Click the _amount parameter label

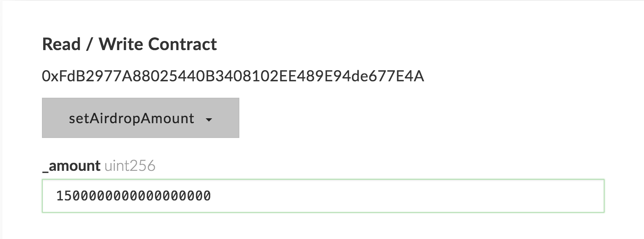[71, 166]
